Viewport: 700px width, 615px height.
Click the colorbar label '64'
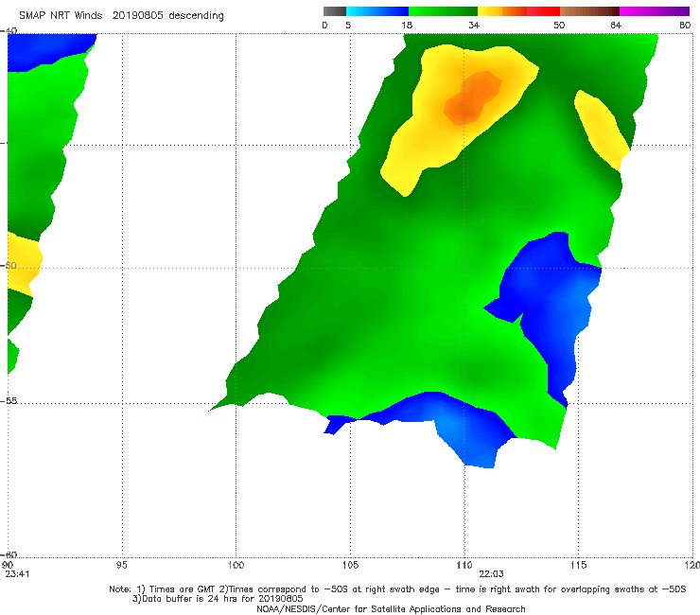tap(616, 25)
